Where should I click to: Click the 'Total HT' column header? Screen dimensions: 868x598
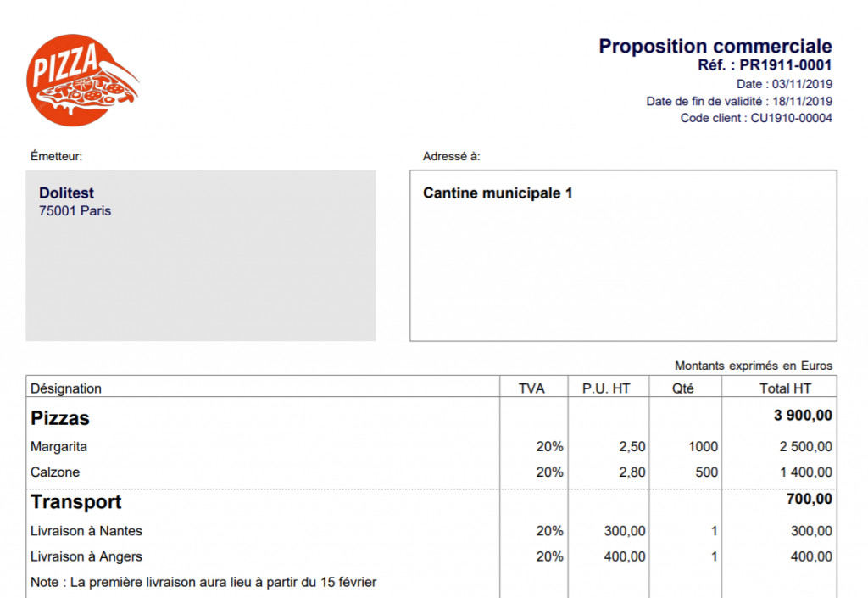pyautogui.click(x=785, y=388)
